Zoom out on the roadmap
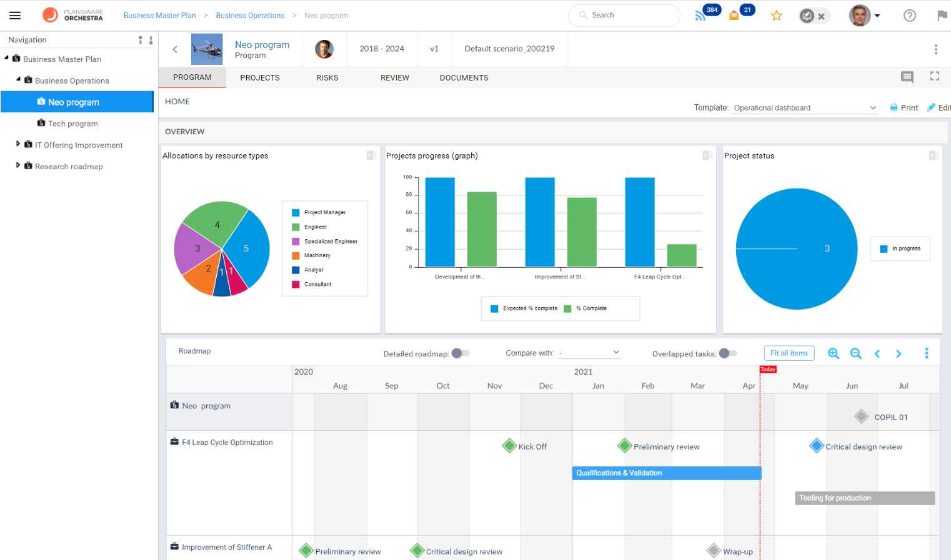The image size is (951, 560). coord(856,353)
